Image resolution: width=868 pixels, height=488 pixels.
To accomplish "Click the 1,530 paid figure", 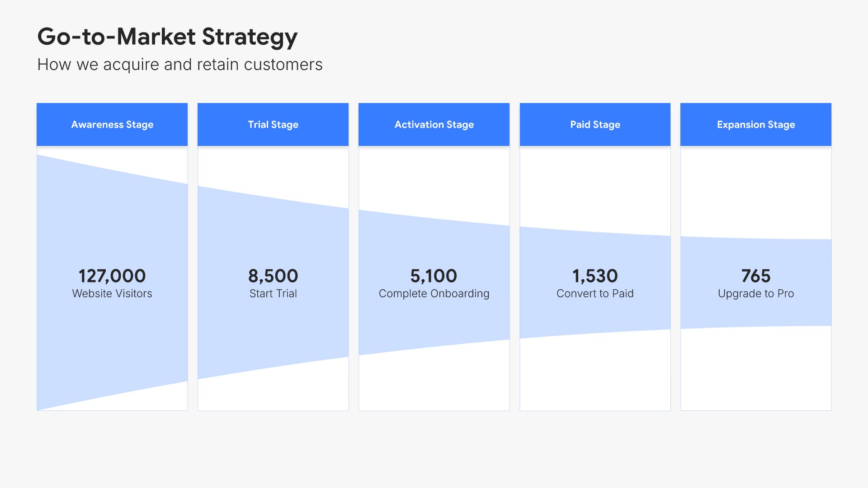I will [595, 276].
